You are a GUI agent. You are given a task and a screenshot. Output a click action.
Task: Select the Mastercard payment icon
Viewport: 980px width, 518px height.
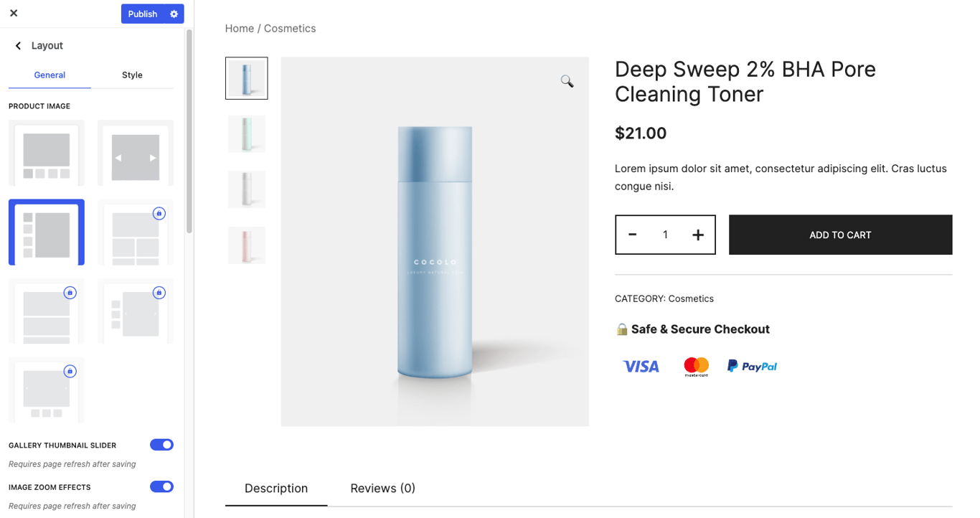pos(695,366)
